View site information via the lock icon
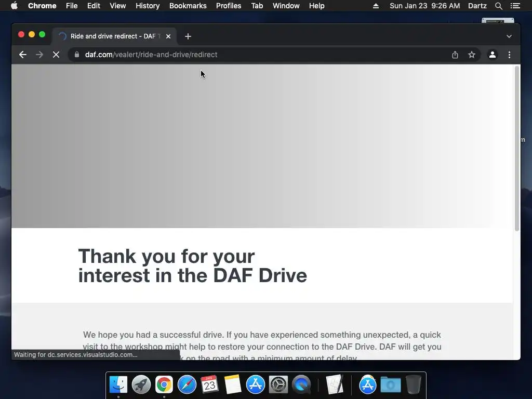This screenshot has height=399, width=532. (77, 55)
